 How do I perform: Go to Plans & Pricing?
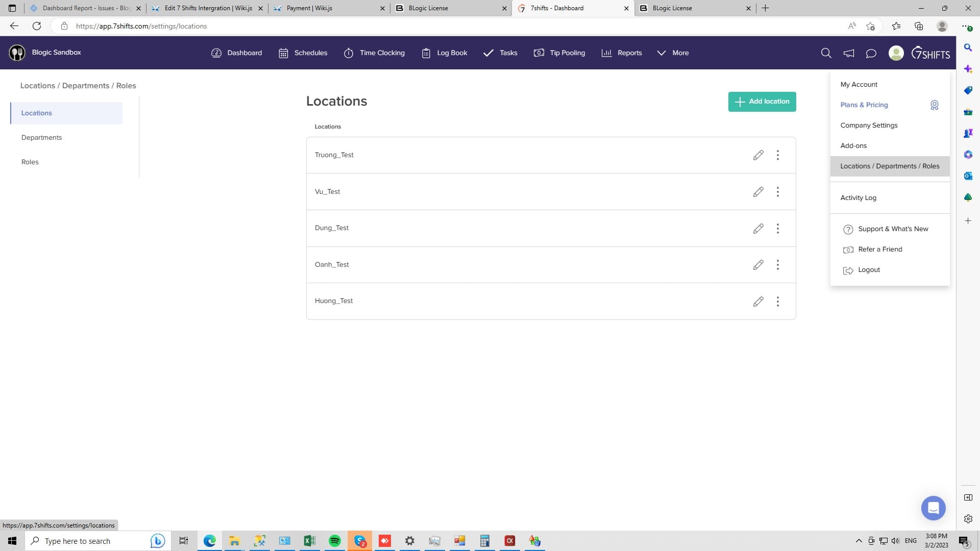(864, 105)
